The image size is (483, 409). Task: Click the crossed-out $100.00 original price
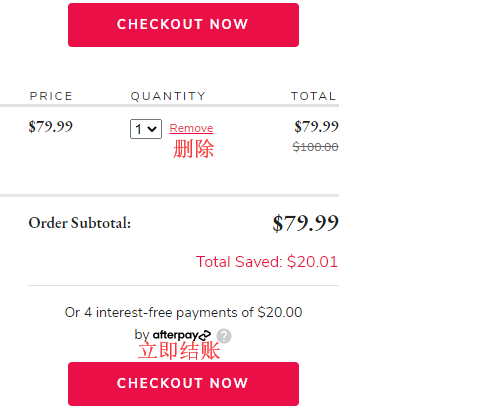315,147
